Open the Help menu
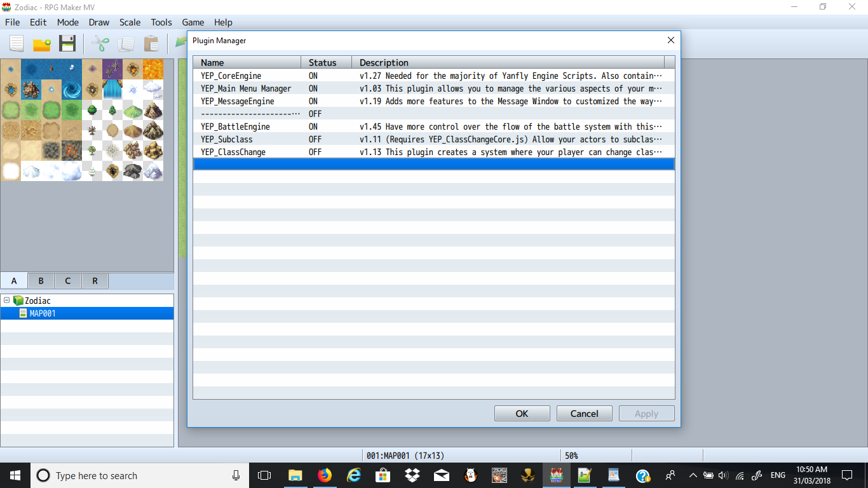The width and height of the screenshot is (868, 488). point(223,22)
